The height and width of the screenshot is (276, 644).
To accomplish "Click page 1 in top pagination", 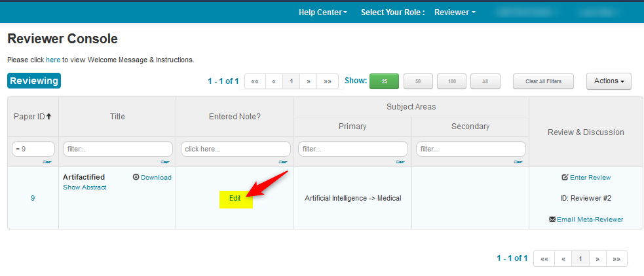I will click(291, 81).
